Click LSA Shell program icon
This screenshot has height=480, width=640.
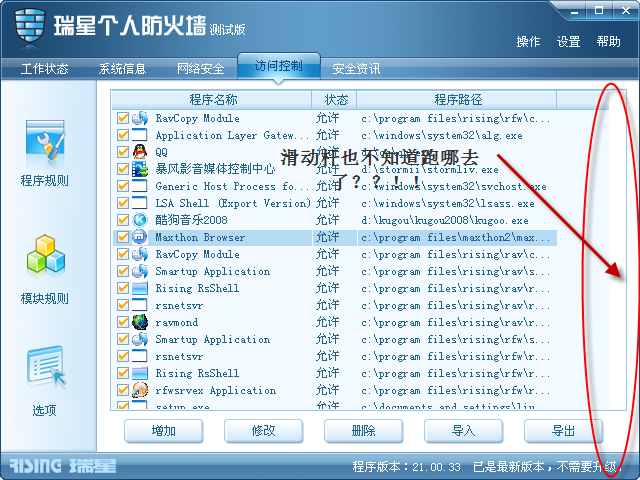pyautogui.click(x=140, y=203)
